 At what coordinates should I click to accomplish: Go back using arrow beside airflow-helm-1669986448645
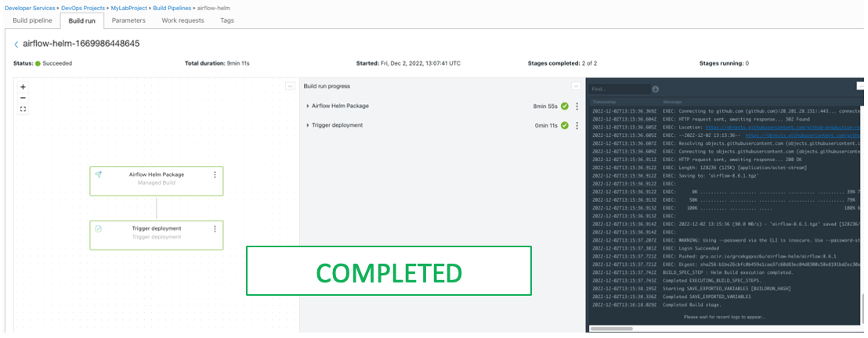tap(16, 45)
